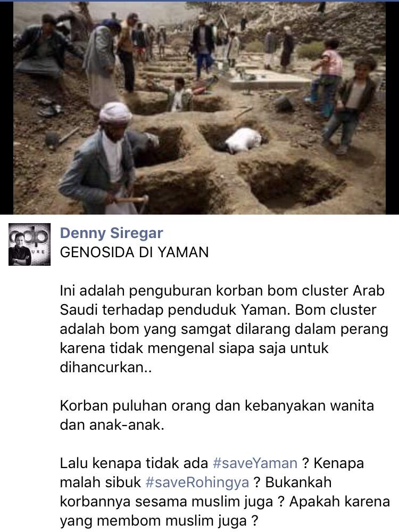Click 'Bukankah korbannya sesama muslim juga' sentence

[x=225, y=492]
